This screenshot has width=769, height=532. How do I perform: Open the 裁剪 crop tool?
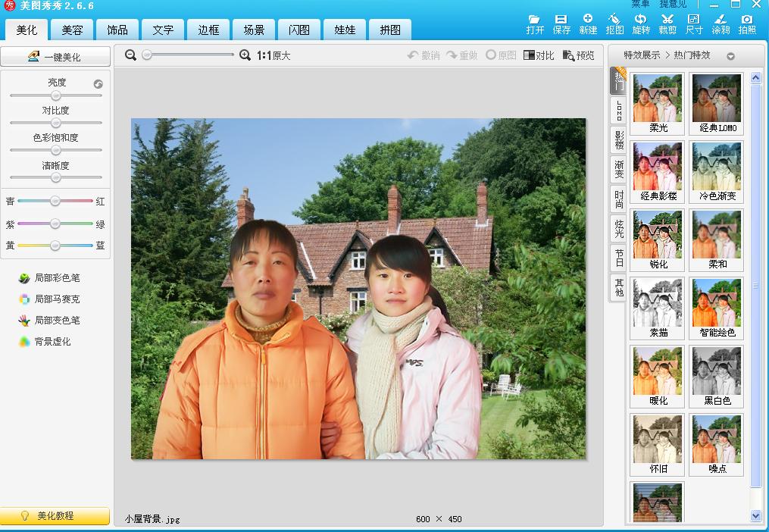coord(667,23)
